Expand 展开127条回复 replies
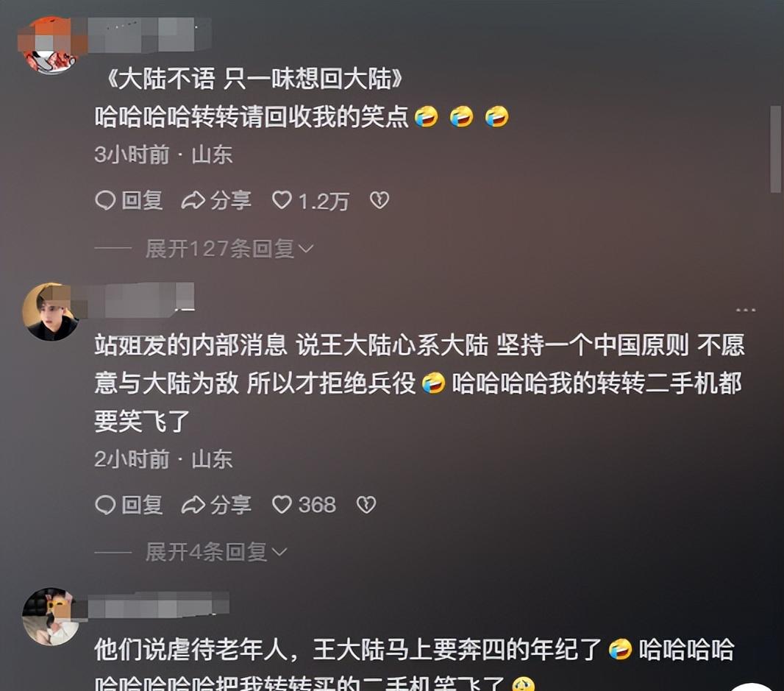 229,248
